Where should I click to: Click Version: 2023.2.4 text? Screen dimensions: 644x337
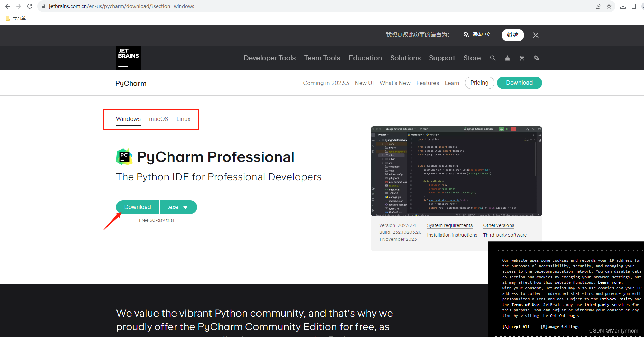coord(398,225)
